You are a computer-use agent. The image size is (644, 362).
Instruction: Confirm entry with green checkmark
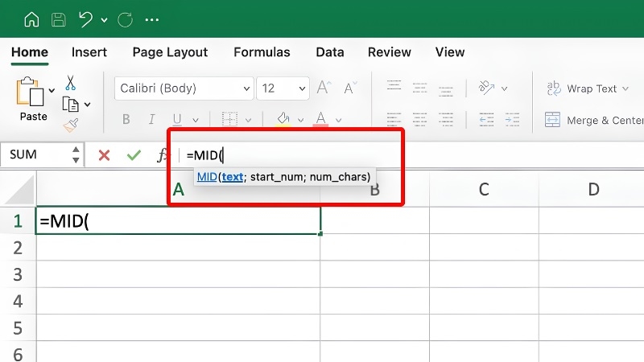[134, 155]
